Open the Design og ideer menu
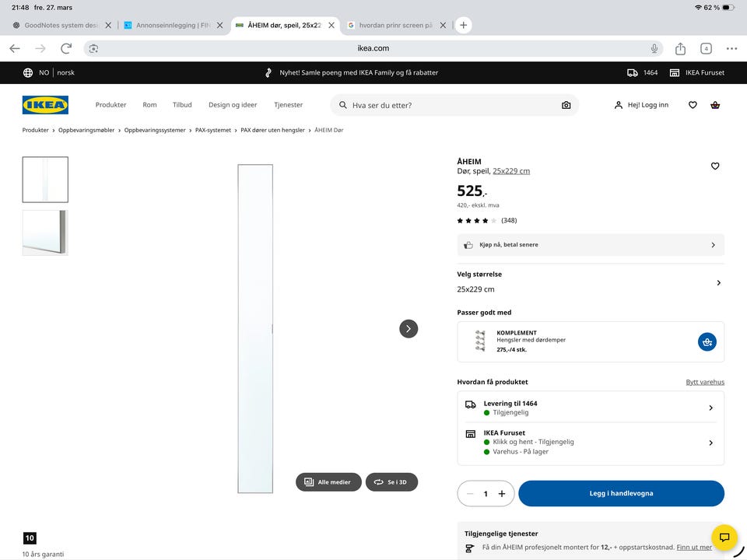This screenshot has height=560, width=747. click(x=233, y=105)
